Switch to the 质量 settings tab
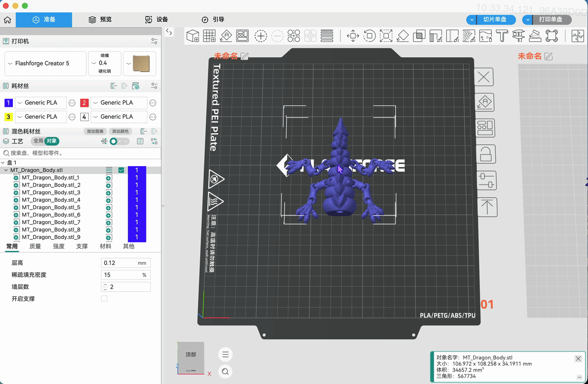 [x=35, y=246]
